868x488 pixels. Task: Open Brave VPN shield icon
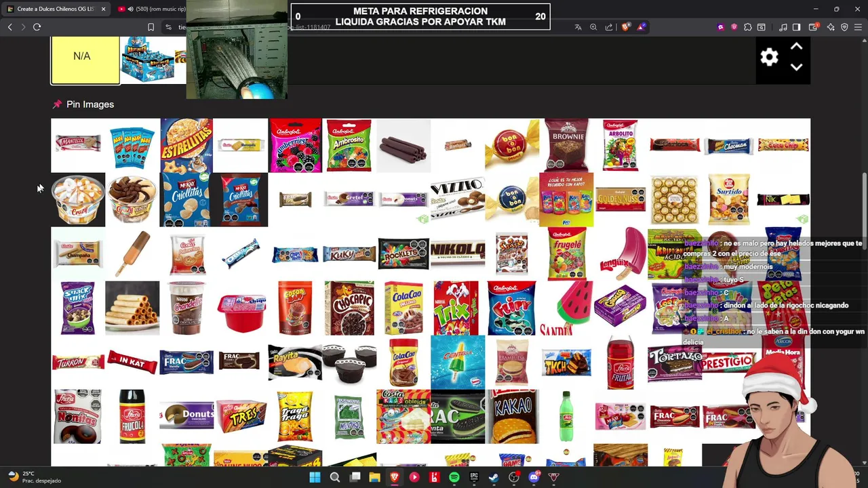(844, 27)
